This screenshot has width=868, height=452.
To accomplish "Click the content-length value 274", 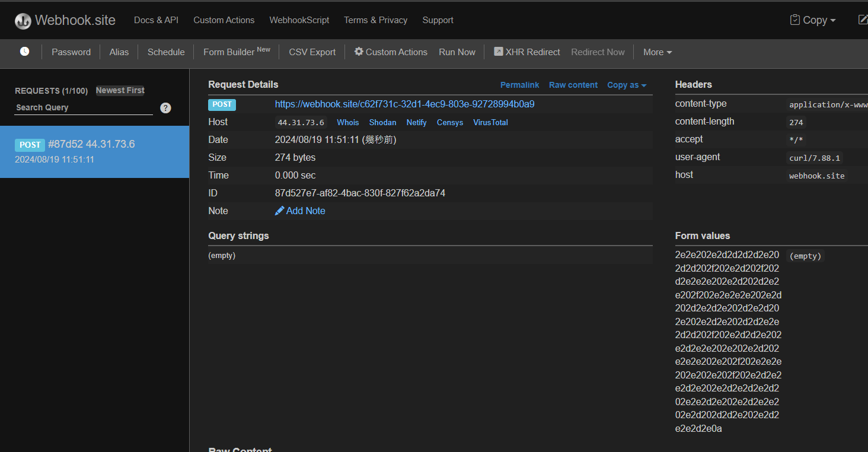I will [796, 122].
